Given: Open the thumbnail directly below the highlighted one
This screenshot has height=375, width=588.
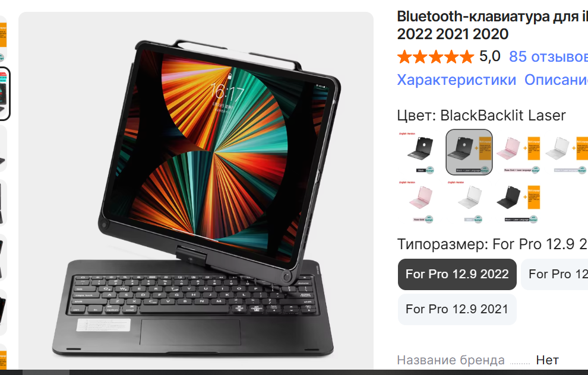Looking at the screenshot, I should (x=3, y=149).
